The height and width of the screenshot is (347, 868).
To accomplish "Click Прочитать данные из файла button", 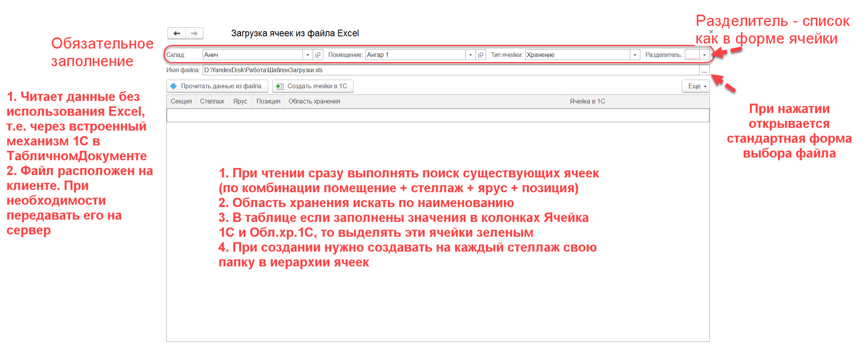I will point(217,86).
